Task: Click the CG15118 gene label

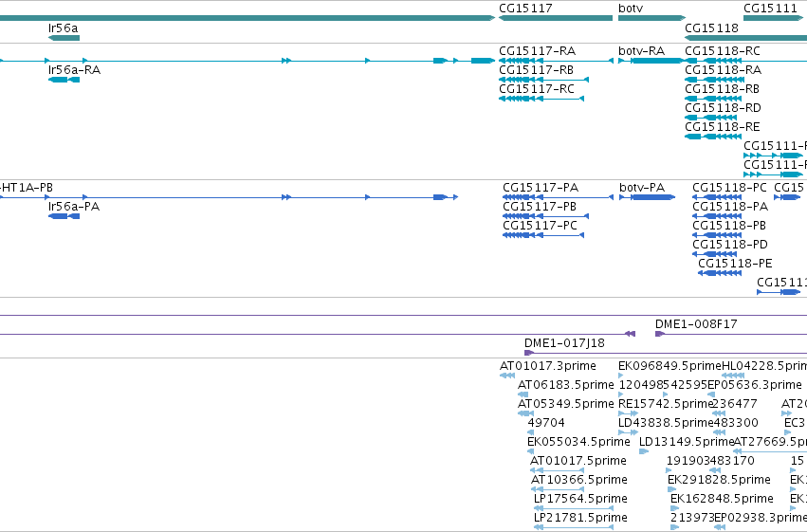Action: point(711,28)
